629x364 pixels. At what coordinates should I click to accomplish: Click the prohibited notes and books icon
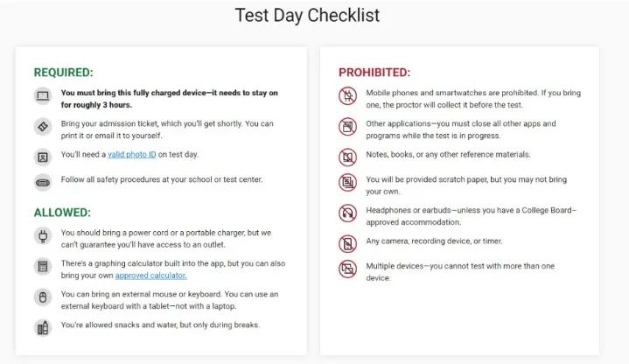348,157
